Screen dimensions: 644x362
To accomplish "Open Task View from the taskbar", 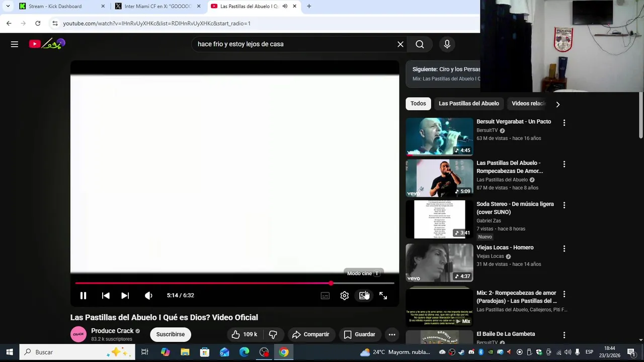I will (145, 352).
